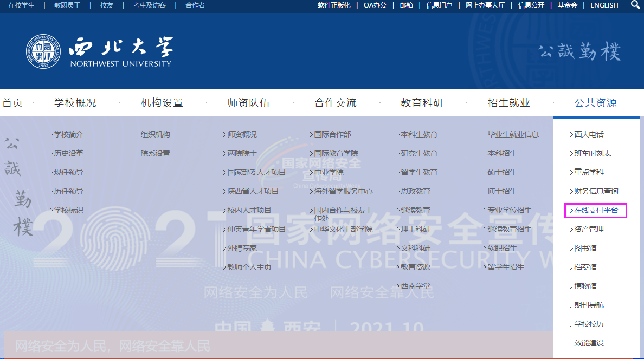
Task: Select the 在校学生 audience link
Action: (x=22, y=5)
